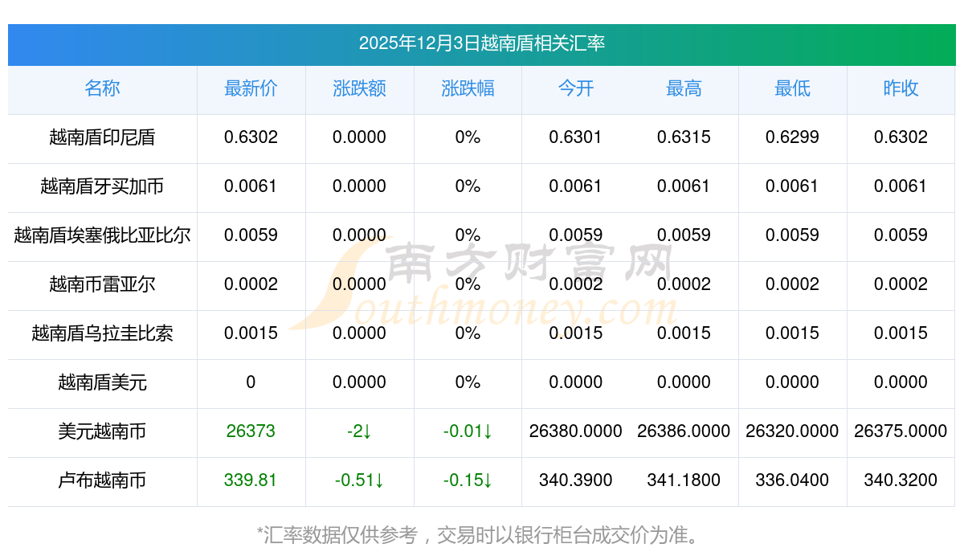This screenshot has height=560, width=964.
Task: Select the -0.51↓ change value
Action: point(359,480)
